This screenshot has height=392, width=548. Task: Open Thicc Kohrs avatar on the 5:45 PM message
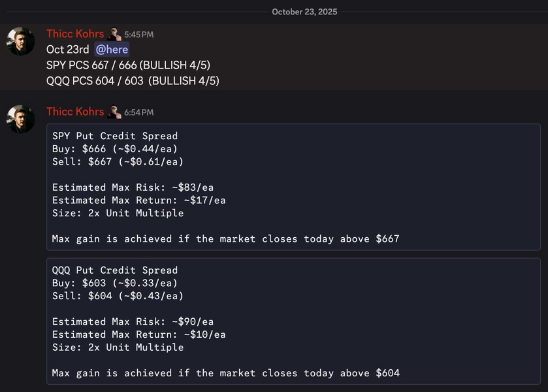point(21,41)
